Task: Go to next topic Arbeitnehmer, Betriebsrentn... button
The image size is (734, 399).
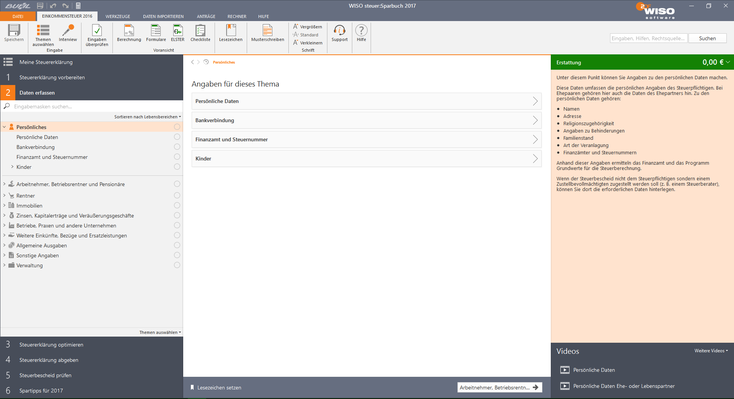Action: pyautogui.click(x=499, y=387)
